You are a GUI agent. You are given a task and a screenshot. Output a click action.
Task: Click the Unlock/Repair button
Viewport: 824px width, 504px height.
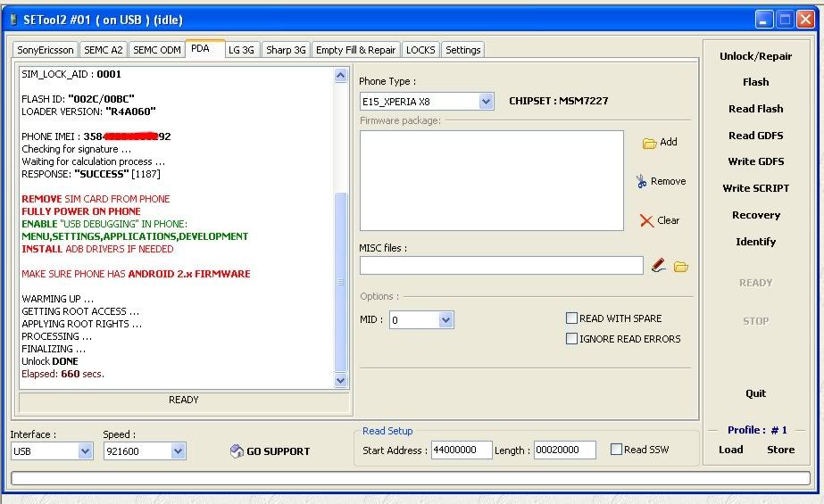tap(755, 56)
